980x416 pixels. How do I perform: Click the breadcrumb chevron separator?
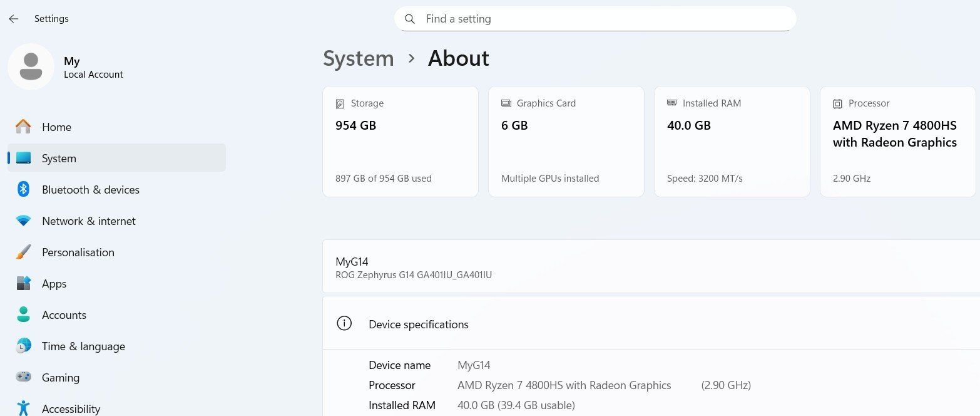tap(411, 58)
